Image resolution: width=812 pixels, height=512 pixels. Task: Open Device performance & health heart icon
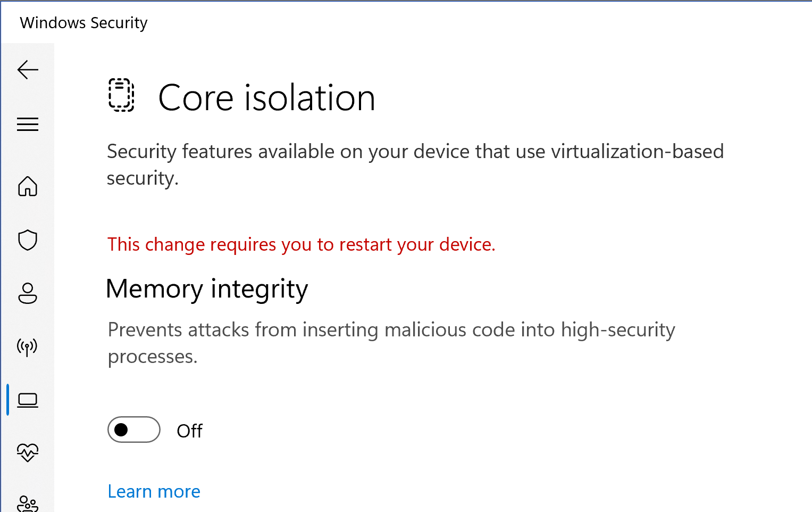[x=28, y=453]
